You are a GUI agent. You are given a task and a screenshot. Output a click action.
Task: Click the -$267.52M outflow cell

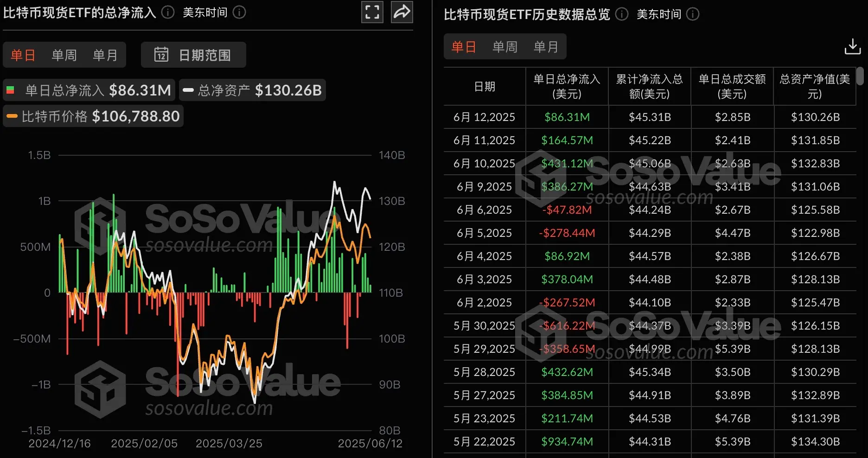click(x=567, y=303)
